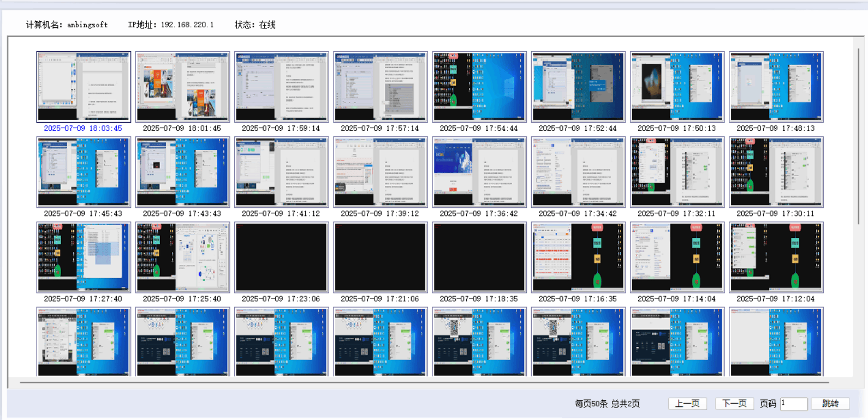Open the screenshot taken at 18:03:45
Viewport: 868px width, 420px height.
click(84, 87)
